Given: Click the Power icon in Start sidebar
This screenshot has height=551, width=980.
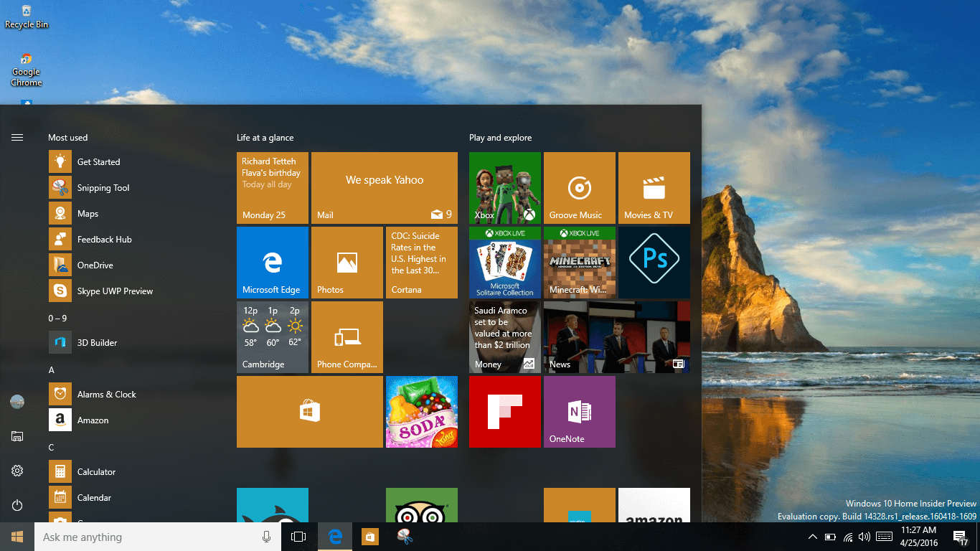Looking at the screenshot, I should [17, 505].
